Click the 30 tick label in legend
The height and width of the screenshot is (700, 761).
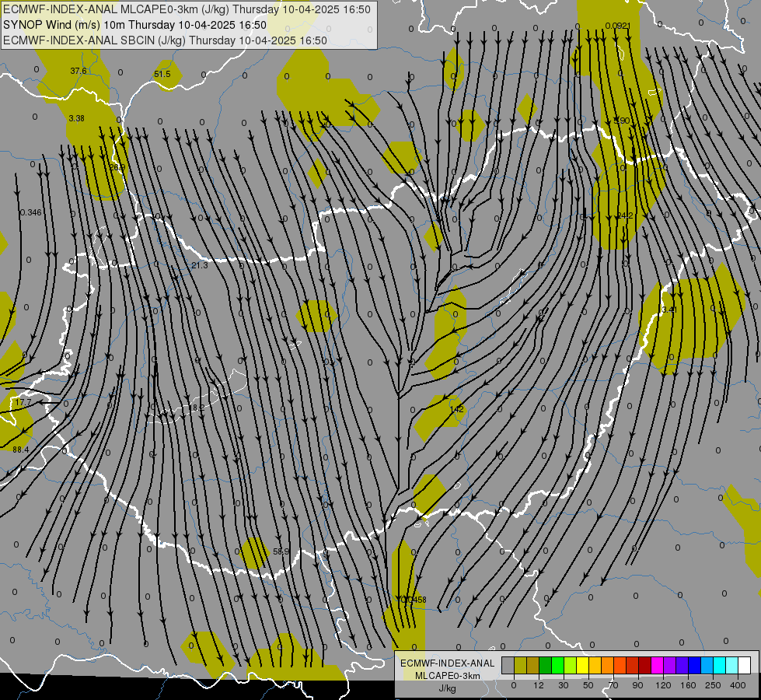click(564, 685)
